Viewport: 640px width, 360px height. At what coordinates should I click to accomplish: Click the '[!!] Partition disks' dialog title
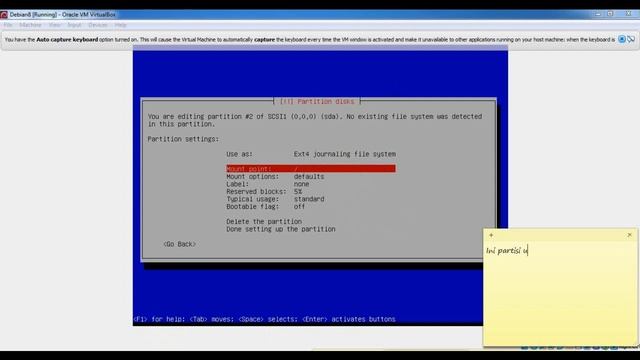point(317,102)
